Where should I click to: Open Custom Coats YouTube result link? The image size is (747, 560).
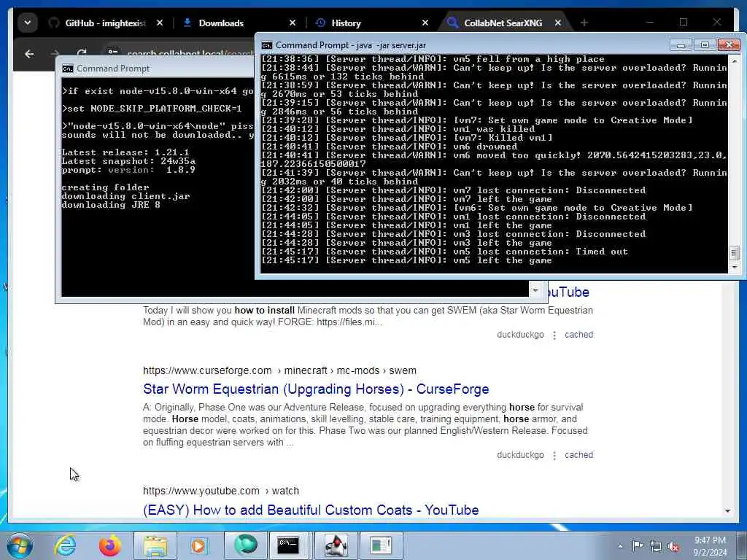click(311, 510)
